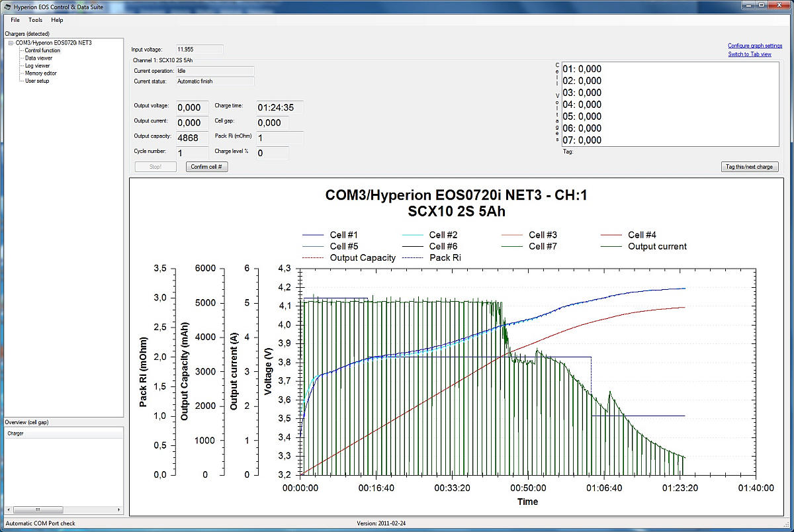Select cell voltage row 06: 0,000
The height and width of the screenshot is (532, 794).
[582, 128]
